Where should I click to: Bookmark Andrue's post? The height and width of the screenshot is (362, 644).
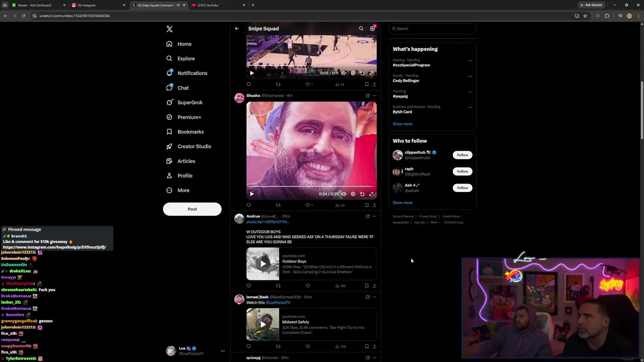(x=366, y=286)
